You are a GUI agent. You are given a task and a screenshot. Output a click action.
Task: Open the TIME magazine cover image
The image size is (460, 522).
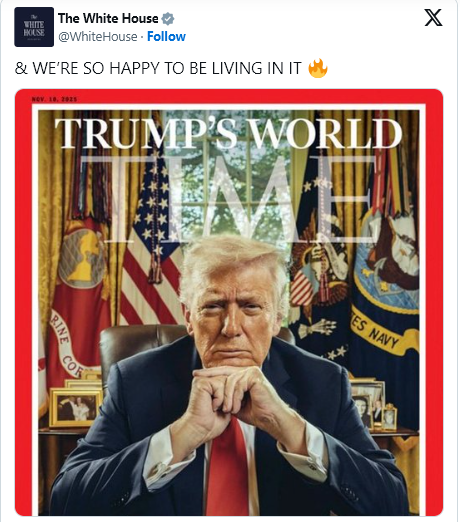(x=229, y=302)
